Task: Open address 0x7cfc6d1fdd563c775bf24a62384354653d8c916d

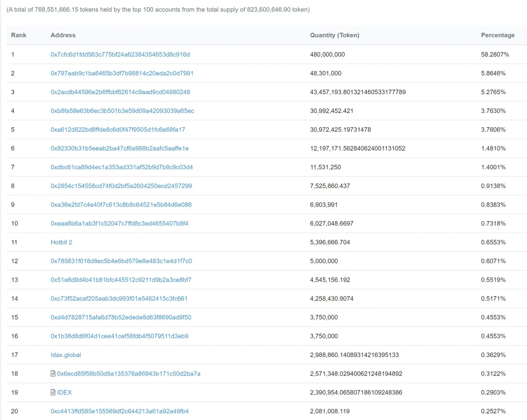Action: pos(120,54)
